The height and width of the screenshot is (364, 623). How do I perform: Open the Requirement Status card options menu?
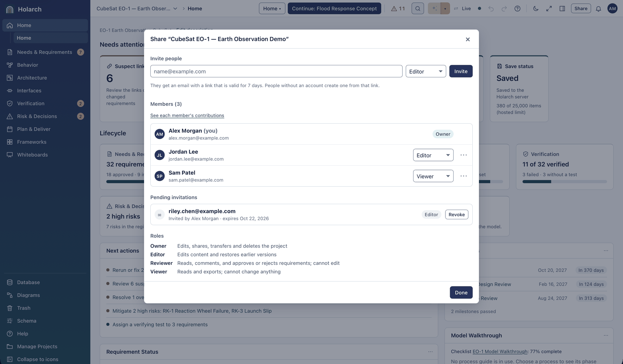coord(430,352)
